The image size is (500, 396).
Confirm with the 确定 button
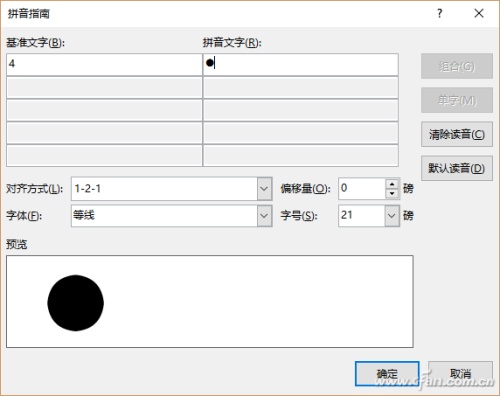(x=387, y=374)
